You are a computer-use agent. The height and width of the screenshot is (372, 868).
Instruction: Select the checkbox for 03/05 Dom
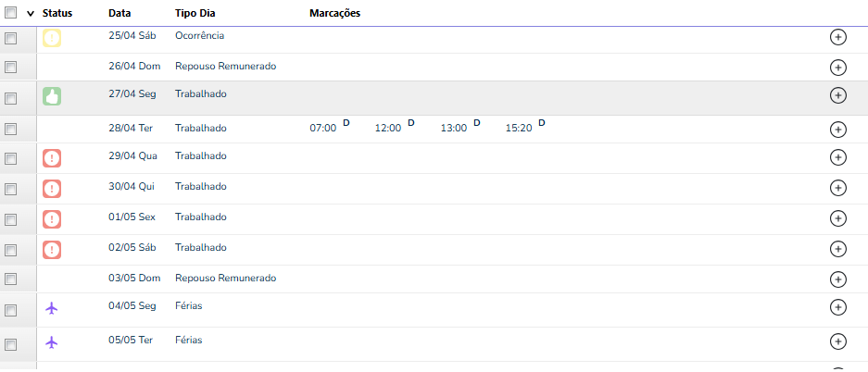pos(11,279)
